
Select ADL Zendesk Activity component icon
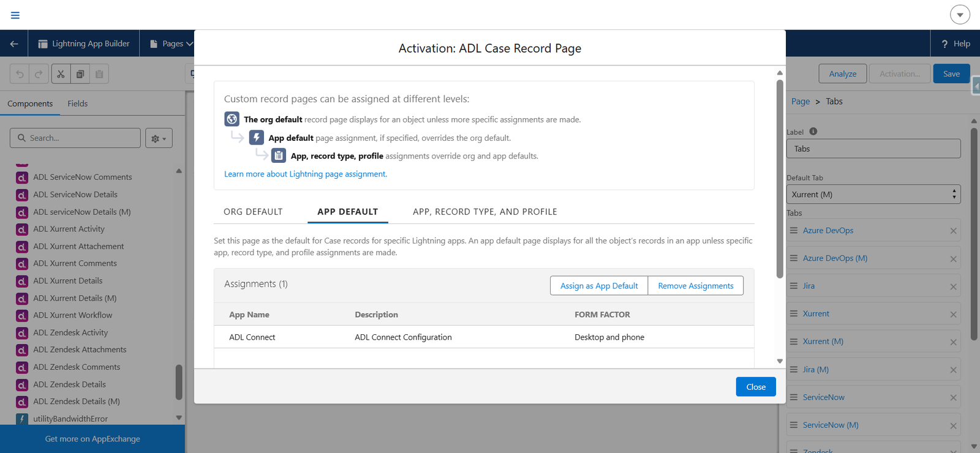tap(22, 333)
